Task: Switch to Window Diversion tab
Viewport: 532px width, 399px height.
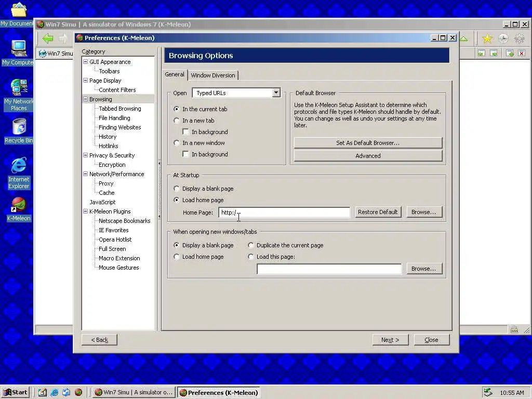Action: [x=212, y=75]
